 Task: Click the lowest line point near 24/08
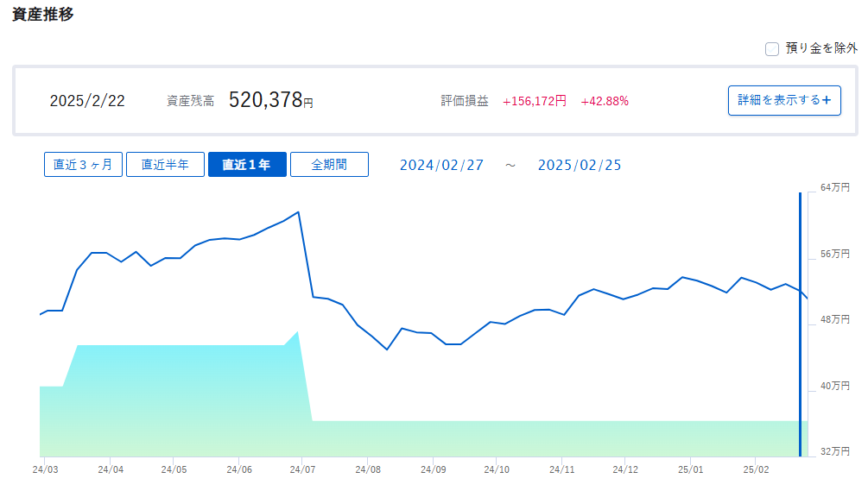[387, 349]
